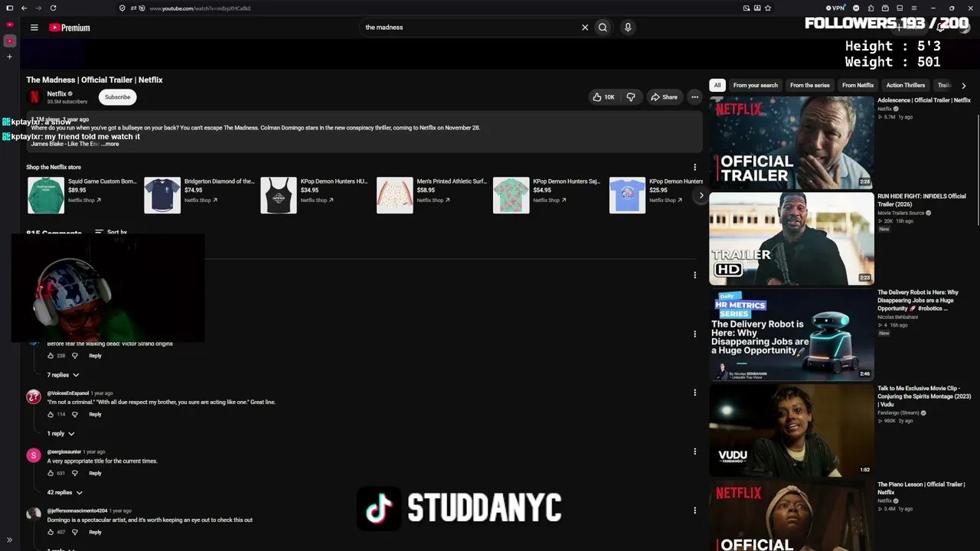Open action menu for @VoicesEnEspanol comment

coord(695,393)
